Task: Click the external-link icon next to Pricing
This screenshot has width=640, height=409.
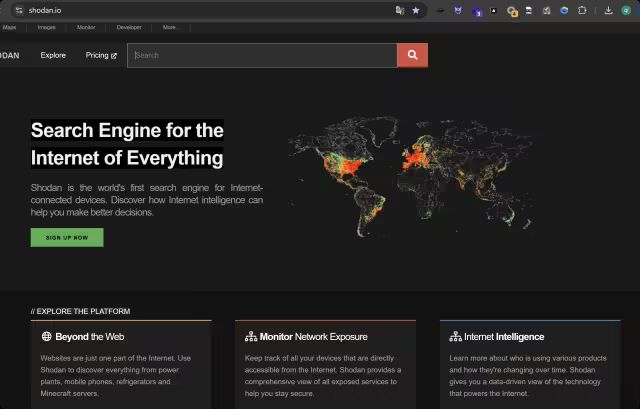Action: point(113,56)
